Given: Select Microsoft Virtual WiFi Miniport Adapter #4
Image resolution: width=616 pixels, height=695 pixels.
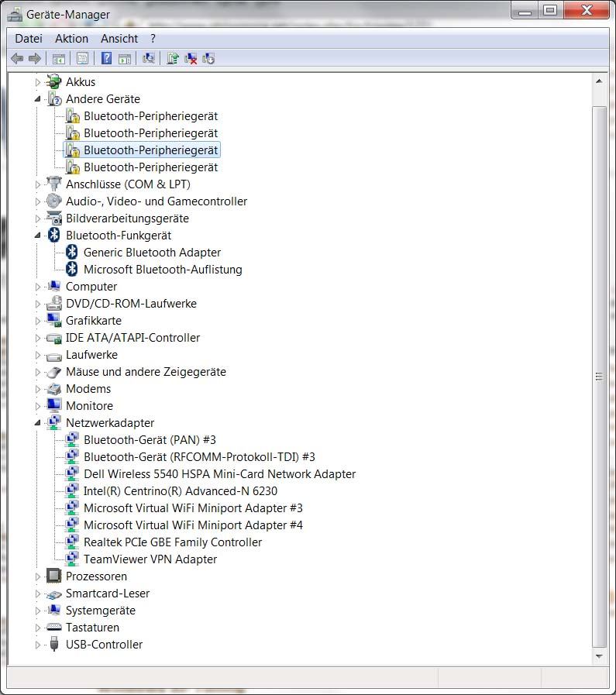Looking at the screenshot, I should [x=193, y=525].
